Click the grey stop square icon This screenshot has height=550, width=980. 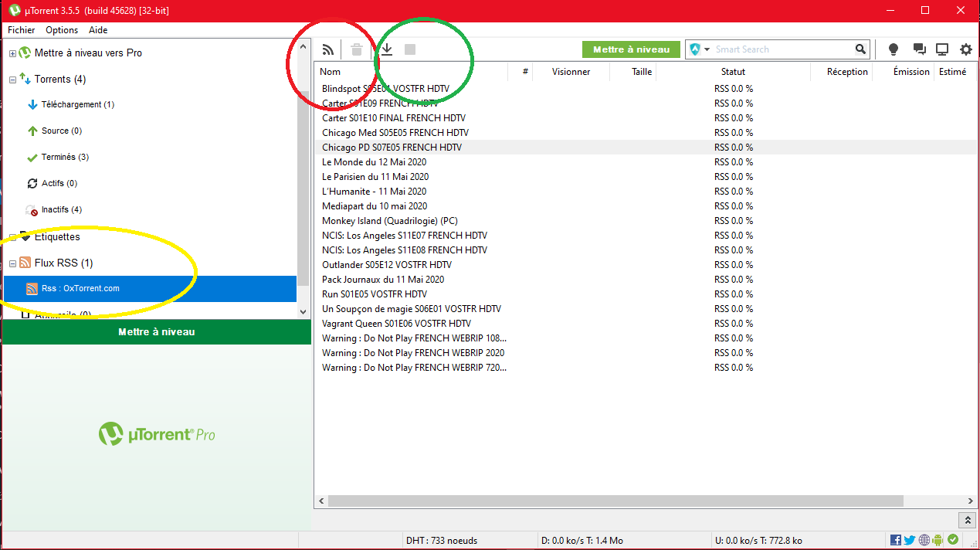click(410, 49)
